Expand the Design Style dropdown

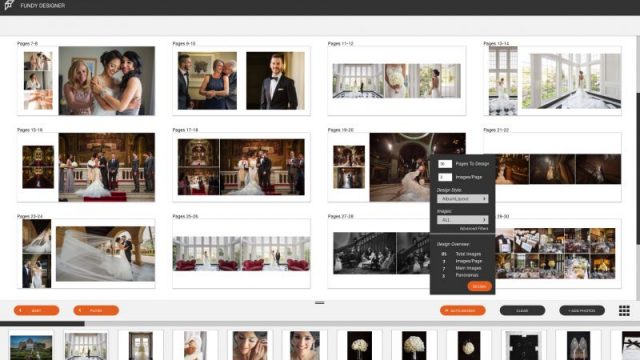(x=462, y=199)
